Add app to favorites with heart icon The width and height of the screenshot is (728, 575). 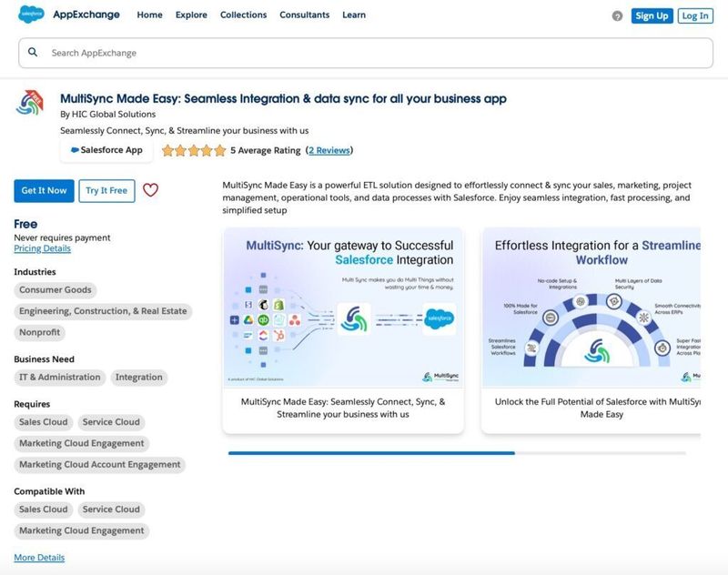(x=150, y=190)
